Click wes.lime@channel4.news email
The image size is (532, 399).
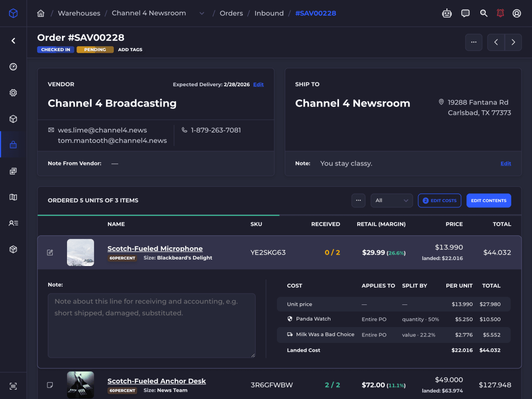(x=102, y=130)
